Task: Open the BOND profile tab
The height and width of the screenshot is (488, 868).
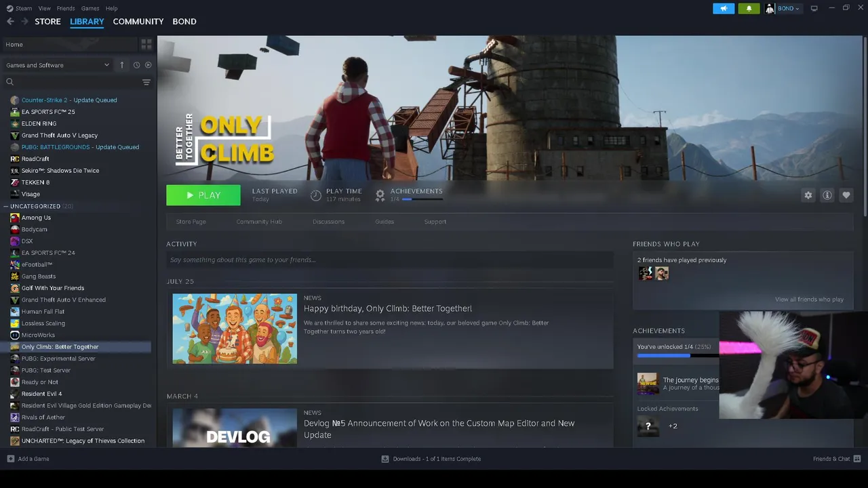Action: tap(184, 22)
